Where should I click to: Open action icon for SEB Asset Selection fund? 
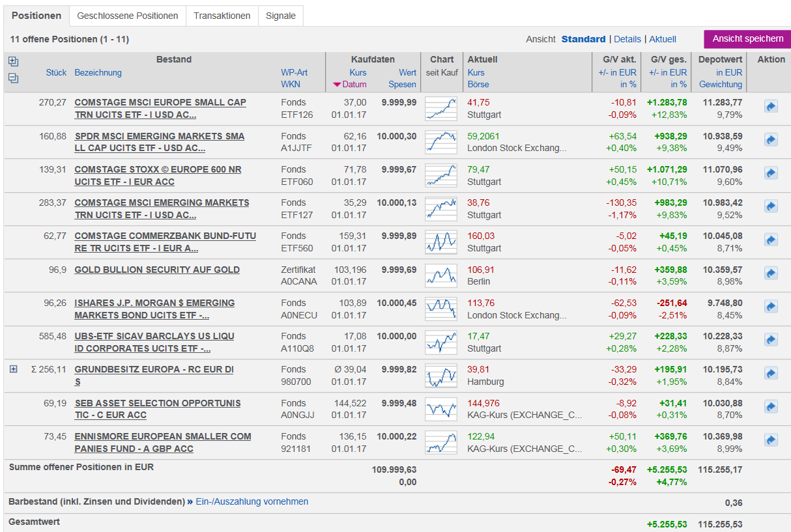[x=771, y=407]
